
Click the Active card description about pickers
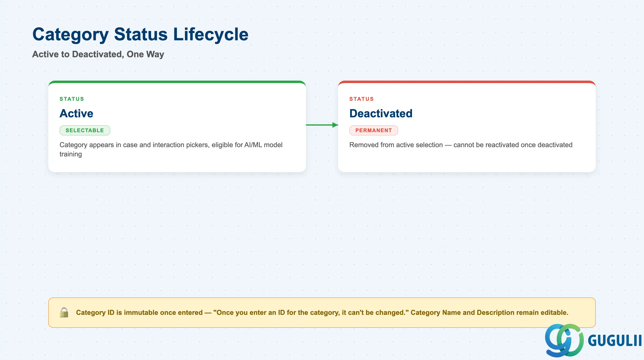click(x=171, y=149)
